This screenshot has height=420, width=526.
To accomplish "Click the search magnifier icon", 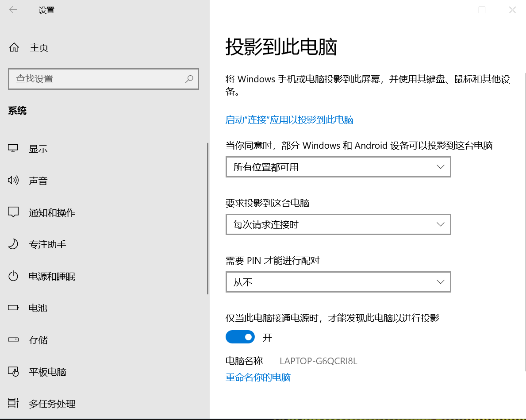I will 189,79.
